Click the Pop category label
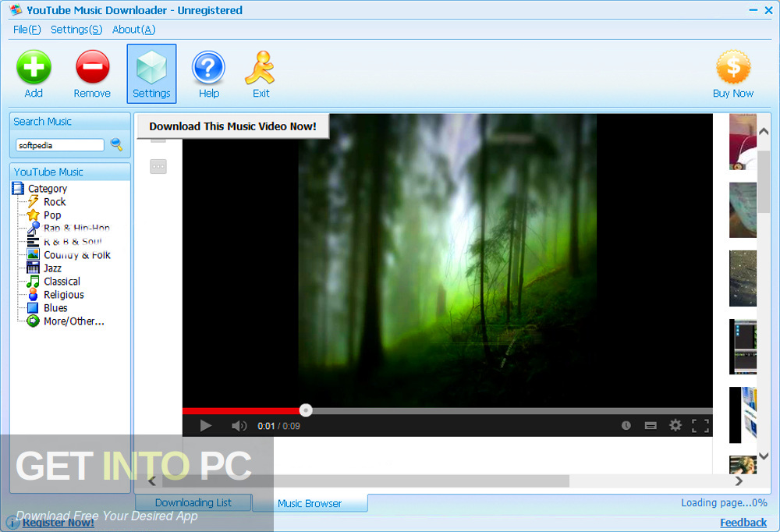This screenshot has width=780, height=532. (x=52, y=215)
